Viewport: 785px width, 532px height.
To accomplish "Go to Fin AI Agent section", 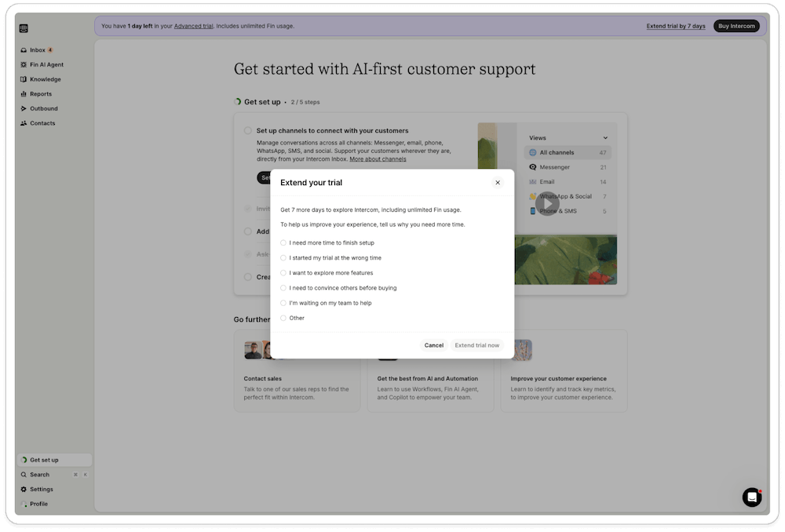I will (53, 64).
